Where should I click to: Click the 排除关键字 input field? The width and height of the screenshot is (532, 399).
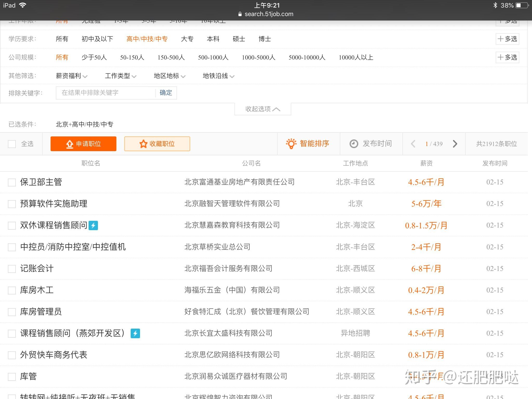[106, 93]
